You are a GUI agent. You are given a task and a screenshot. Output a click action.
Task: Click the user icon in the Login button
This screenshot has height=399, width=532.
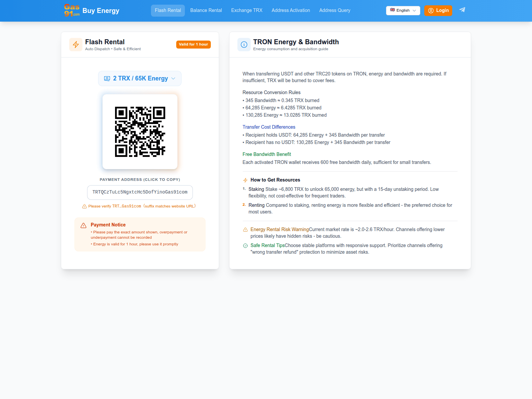[431, 11]
